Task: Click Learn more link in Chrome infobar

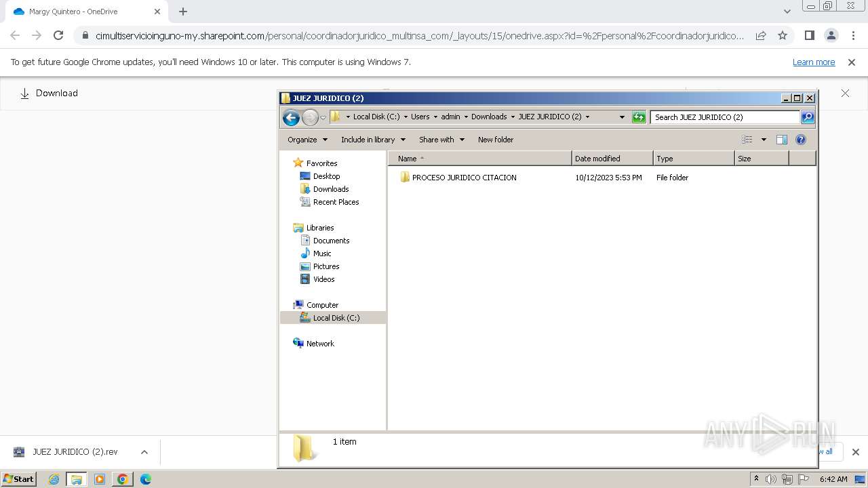Action: pos(814,62)
